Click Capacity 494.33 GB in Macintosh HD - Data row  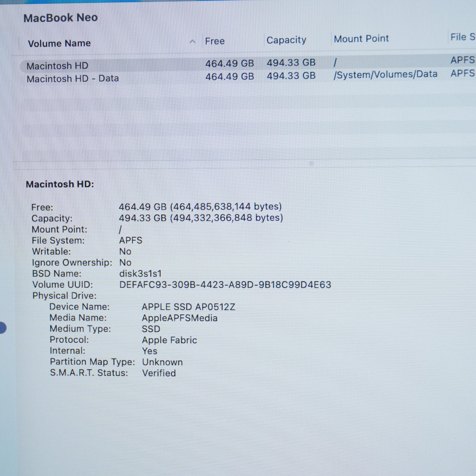pos(291,75)
